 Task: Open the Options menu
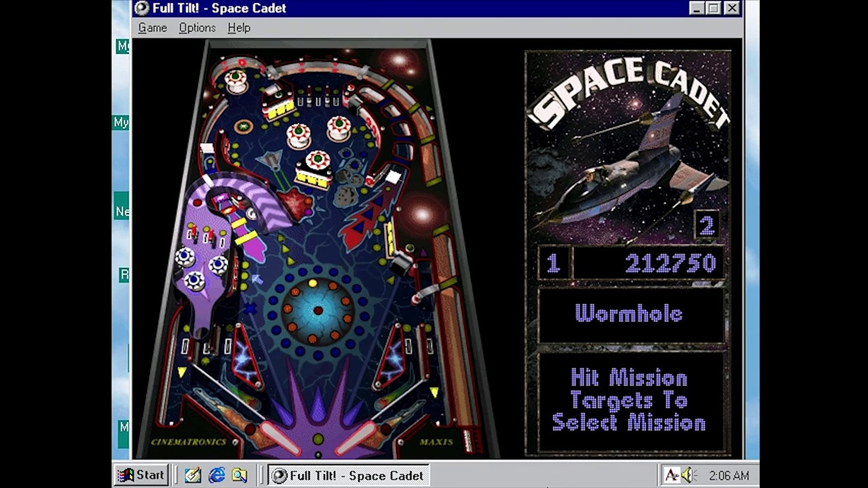pos(197,28)
